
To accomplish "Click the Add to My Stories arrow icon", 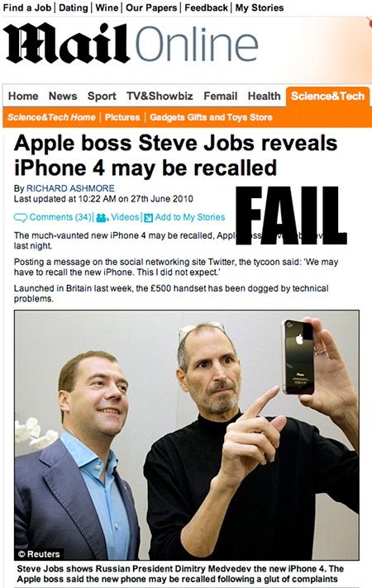I will click(149, 217).
